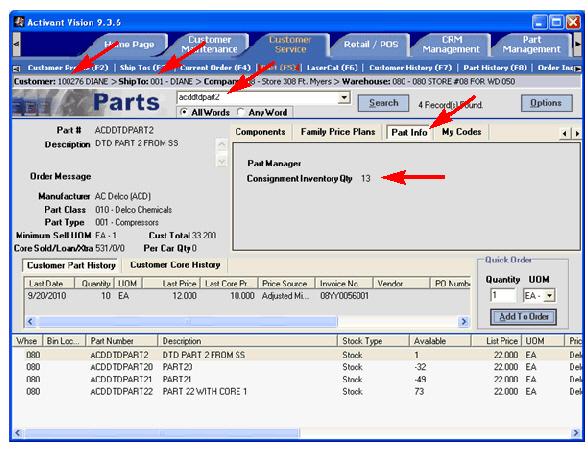Viewport: 588px width, 451px height.
Task: Click the Last Price column header
Action: [171, 283]
